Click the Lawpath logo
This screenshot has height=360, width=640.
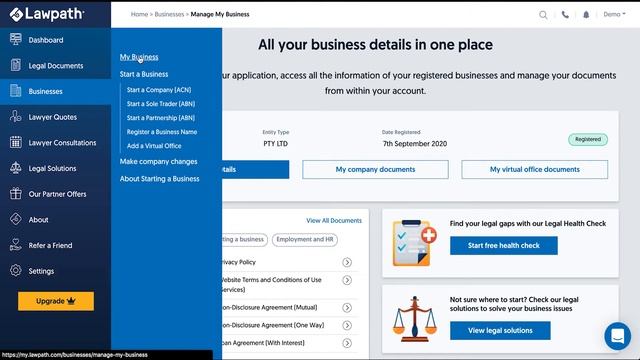click(47, 14)
